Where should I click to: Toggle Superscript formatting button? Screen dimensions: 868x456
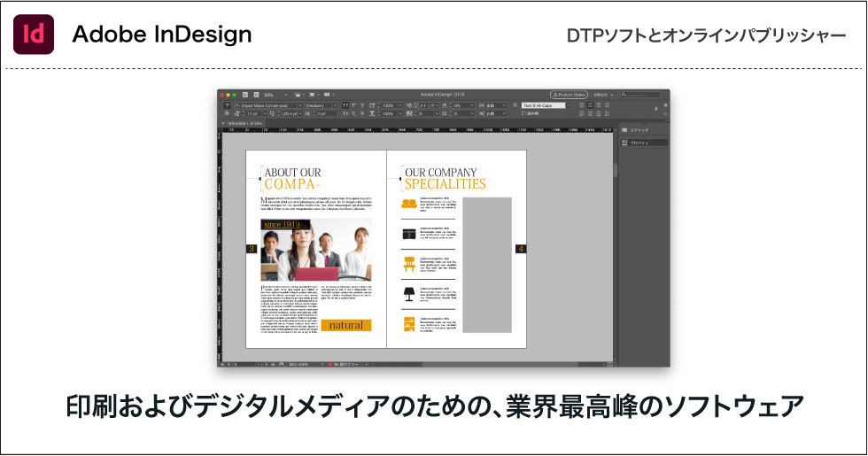coord(353,105)
